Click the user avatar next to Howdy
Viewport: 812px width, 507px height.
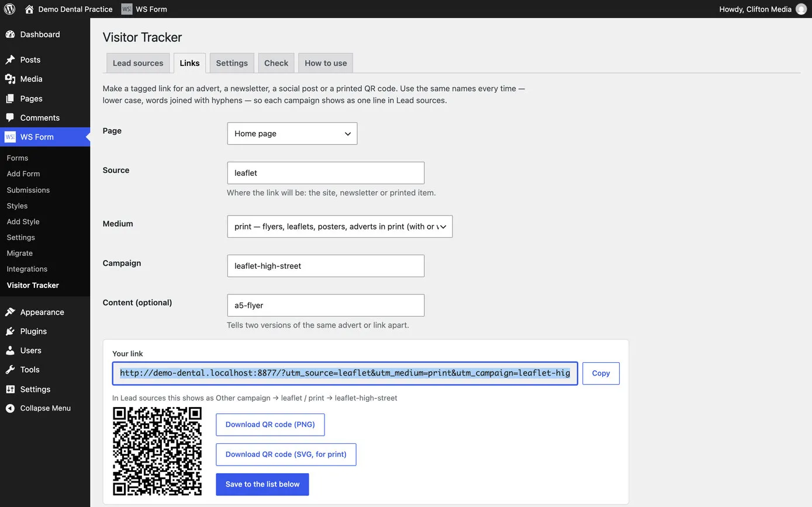[801, 9]
